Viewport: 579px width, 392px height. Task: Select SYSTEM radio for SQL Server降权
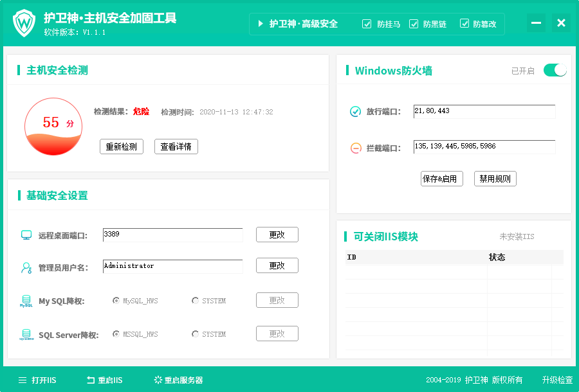click(195, 334)
